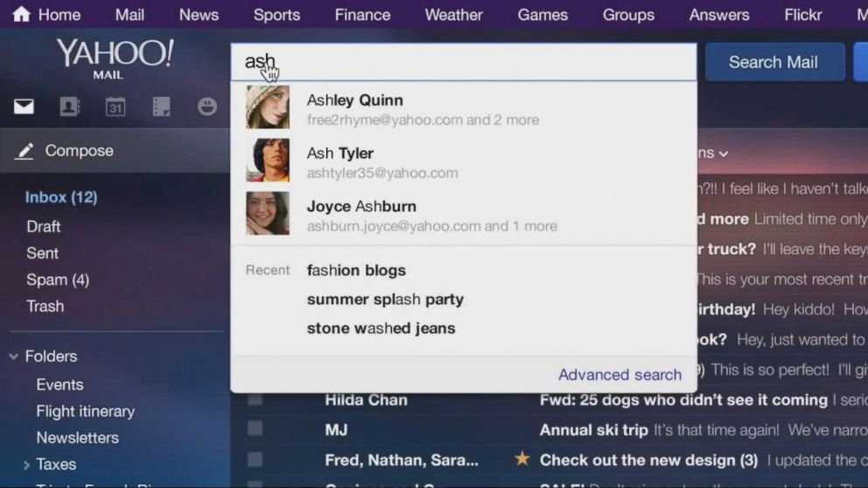The height and width of the screenshot is (488, 868).
Task: Open the Groups menu in top bar
Action: pos(628,15)
